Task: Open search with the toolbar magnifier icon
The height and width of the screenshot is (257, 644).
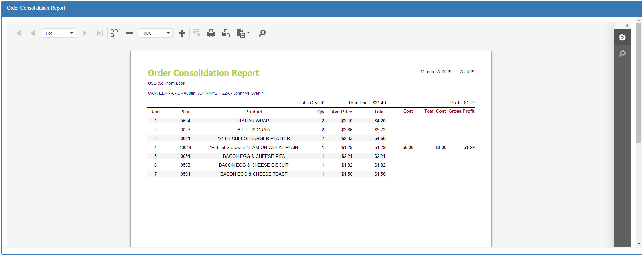Action: point(262,33)
